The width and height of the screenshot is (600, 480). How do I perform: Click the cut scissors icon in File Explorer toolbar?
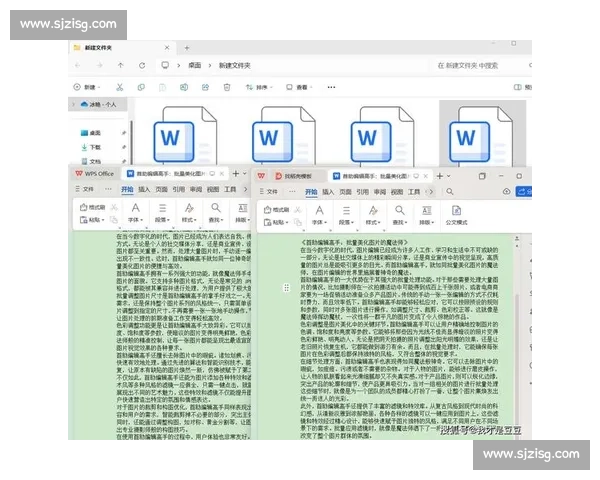coord(119,87)
